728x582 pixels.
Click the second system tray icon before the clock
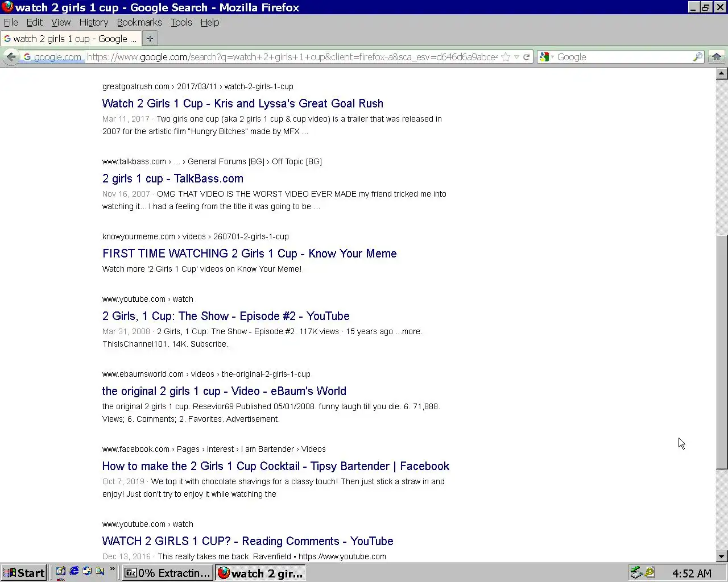pos(650,573)
